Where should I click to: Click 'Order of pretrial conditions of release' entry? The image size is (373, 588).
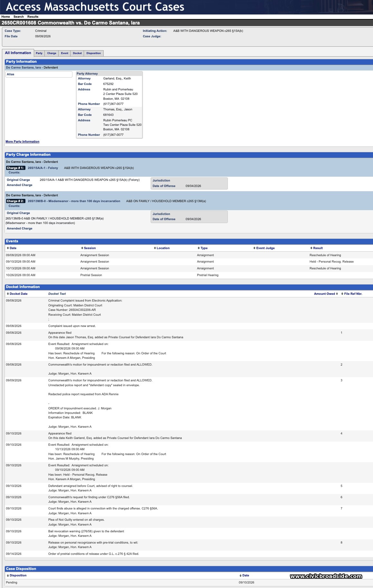(94, 554)
